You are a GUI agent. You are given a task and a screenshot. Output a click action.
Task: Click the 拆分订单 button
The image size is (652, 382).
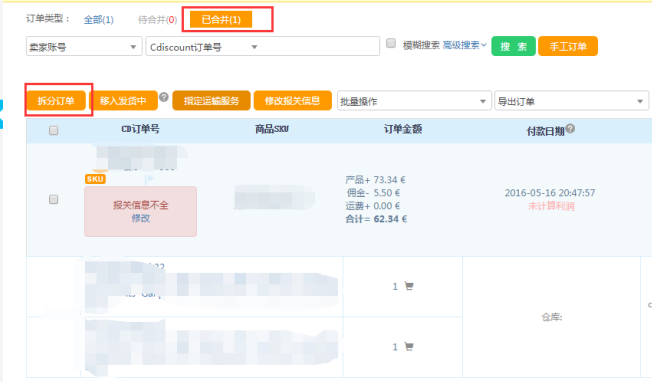click(x=56, y=101)
